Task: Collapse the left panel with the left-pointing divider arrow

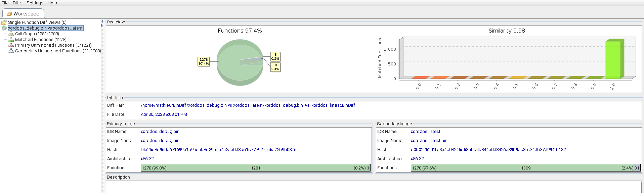Action: click(102, 21)
